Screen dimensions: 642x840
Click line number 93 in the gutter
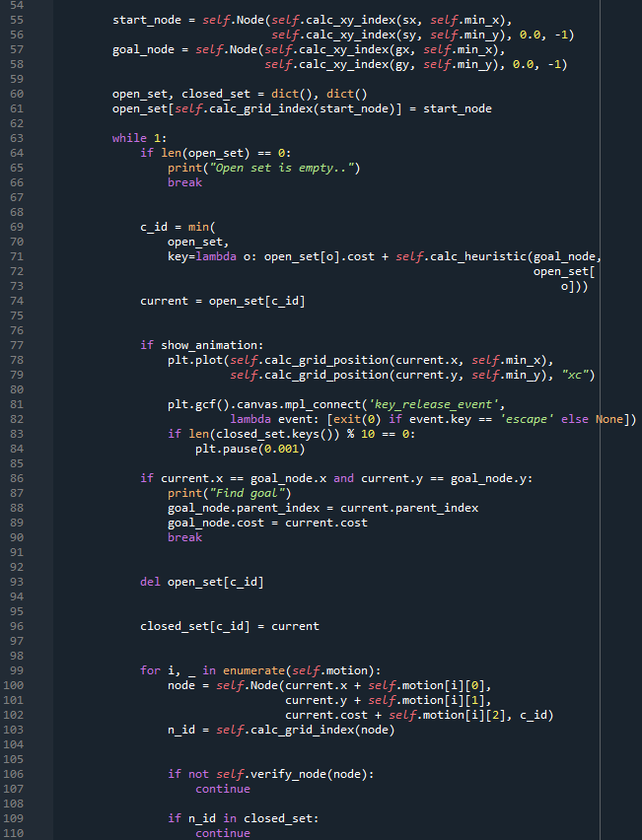point(17,582)
